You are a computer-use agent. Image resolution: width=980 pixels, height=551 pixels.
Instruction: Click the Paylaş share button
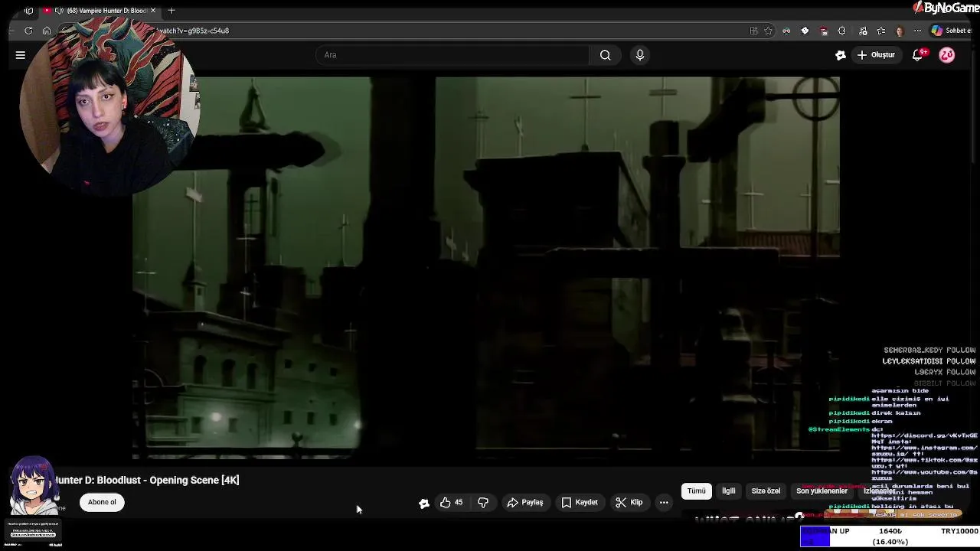coord(525,503)
